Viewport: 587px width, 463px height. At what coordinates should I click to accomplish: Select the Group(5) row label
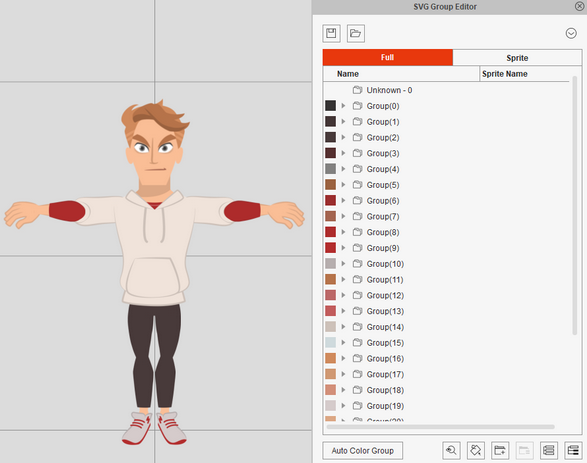pyautogui.click(x=383, y=185)
